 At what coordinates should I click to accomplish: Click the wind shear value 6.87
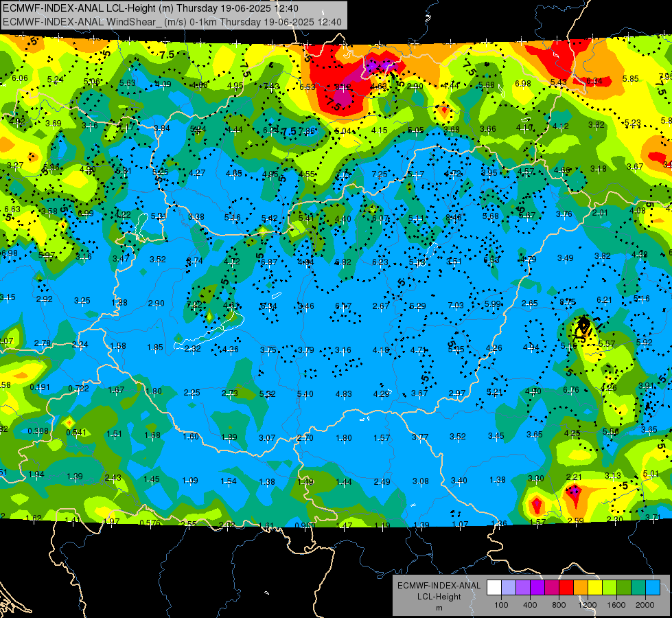tap(269, 262)
